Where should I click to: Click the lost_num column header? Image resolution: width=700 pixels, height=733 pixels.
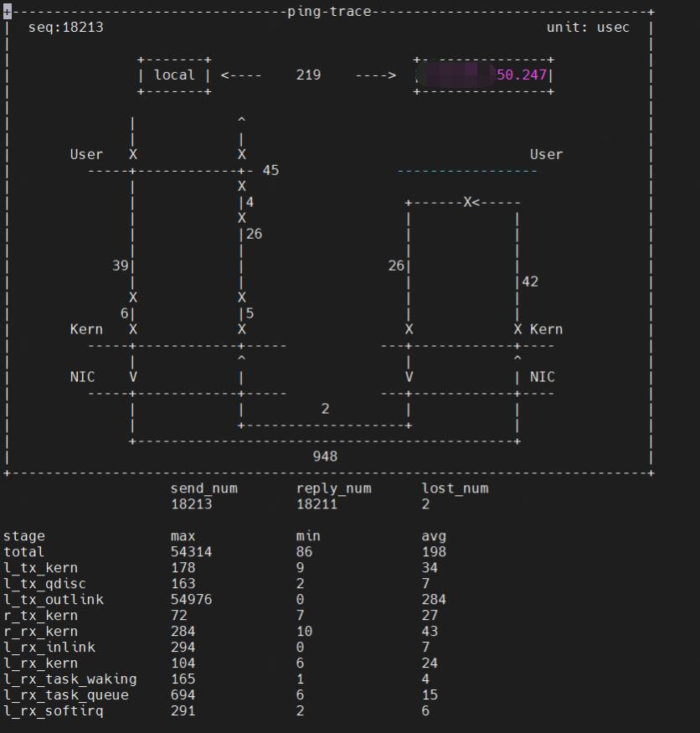[x=455, y=488]
